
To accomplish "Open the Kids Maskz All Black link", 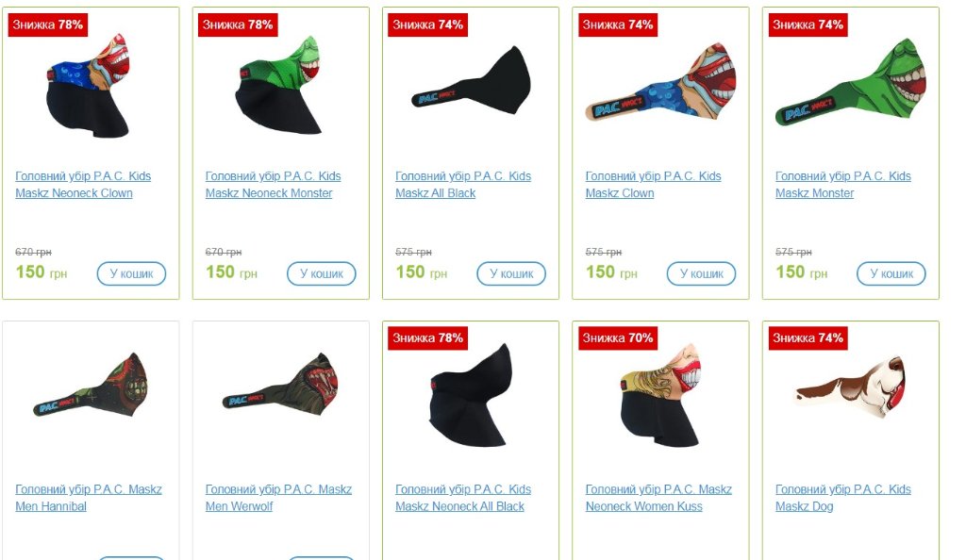I will [x=463, y=185].
